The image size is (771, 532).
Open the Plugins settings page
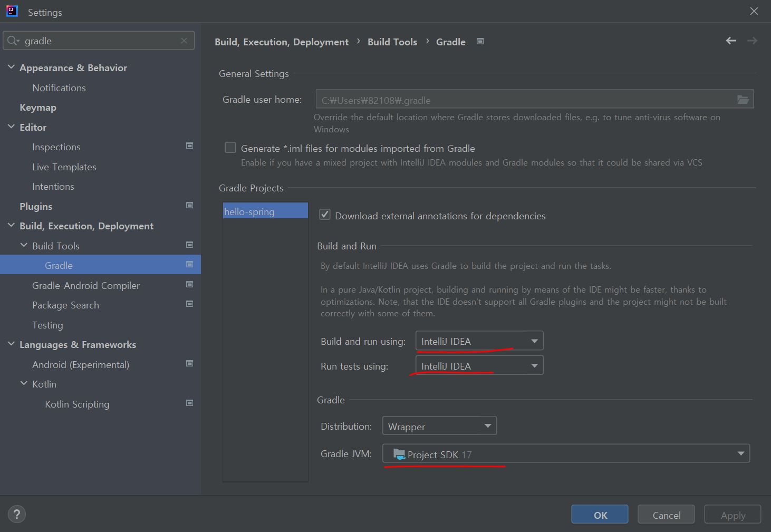click(36, 207)
